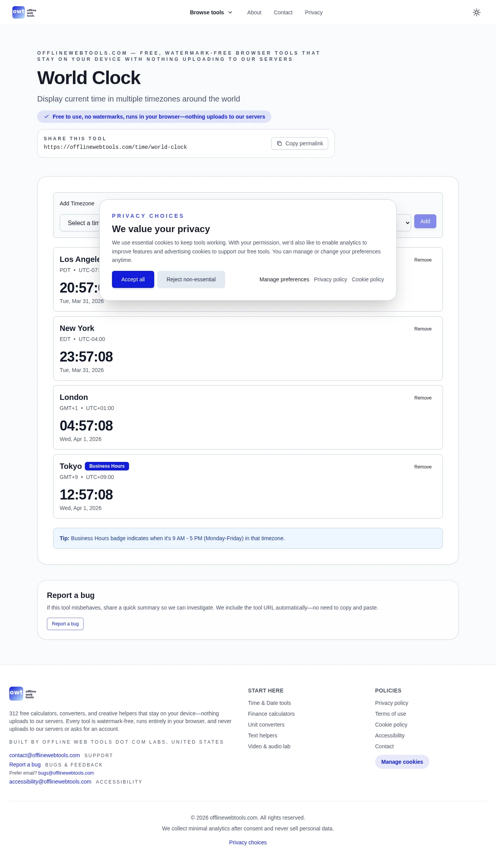Open Manage preferences in privacy dialog

pyautogui.click(x=284, y=279)
